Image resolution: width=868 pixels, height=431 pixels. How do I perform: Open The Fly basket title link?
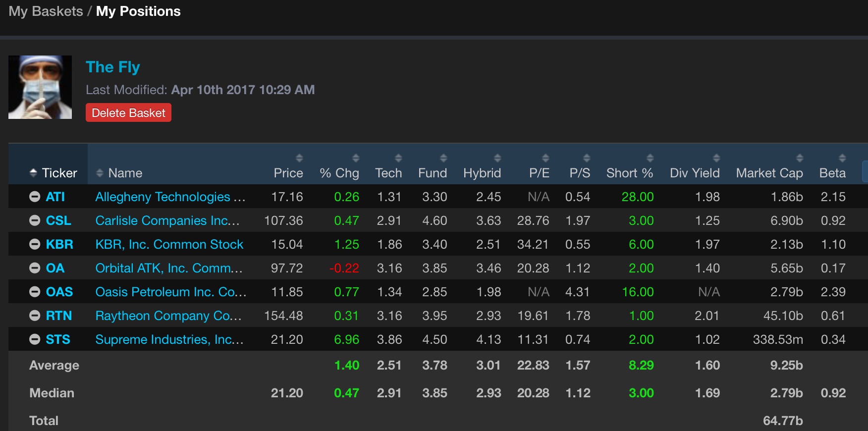[113, 67]
